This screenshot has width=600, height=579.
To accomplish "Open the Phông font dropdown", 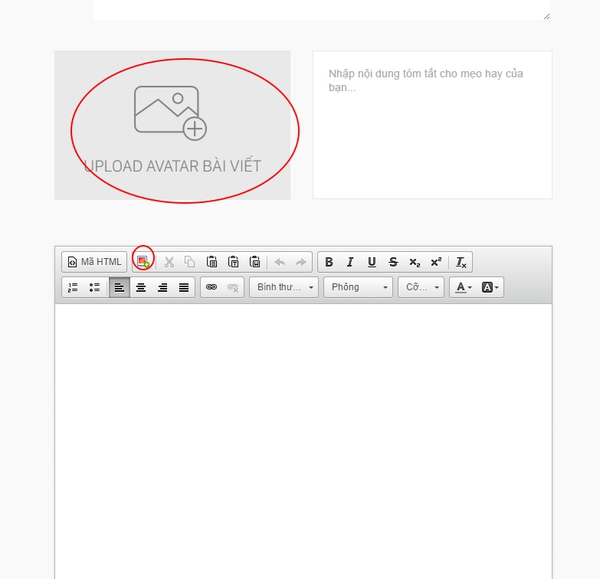I will [358, 287].
